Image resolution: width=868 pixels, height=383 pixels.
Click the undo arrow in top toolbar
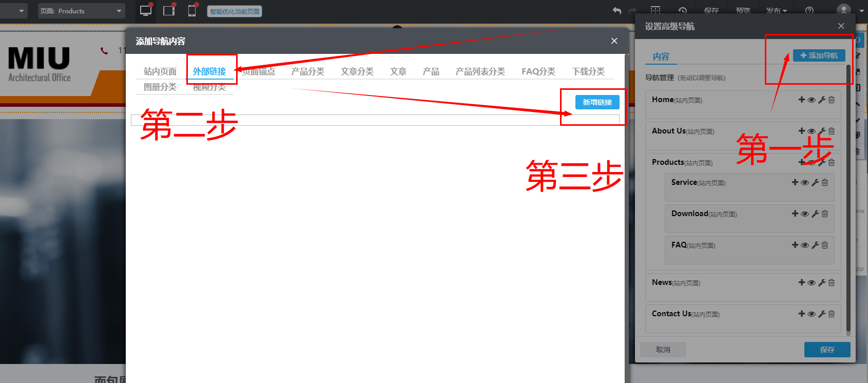(x=617, y=11)
